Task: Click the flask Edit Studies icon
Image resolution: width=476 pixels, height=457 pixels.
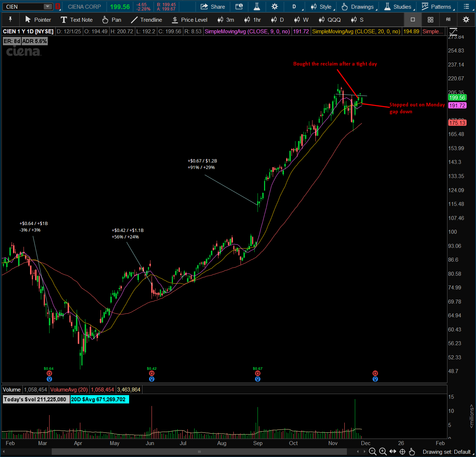Action: 257,7
